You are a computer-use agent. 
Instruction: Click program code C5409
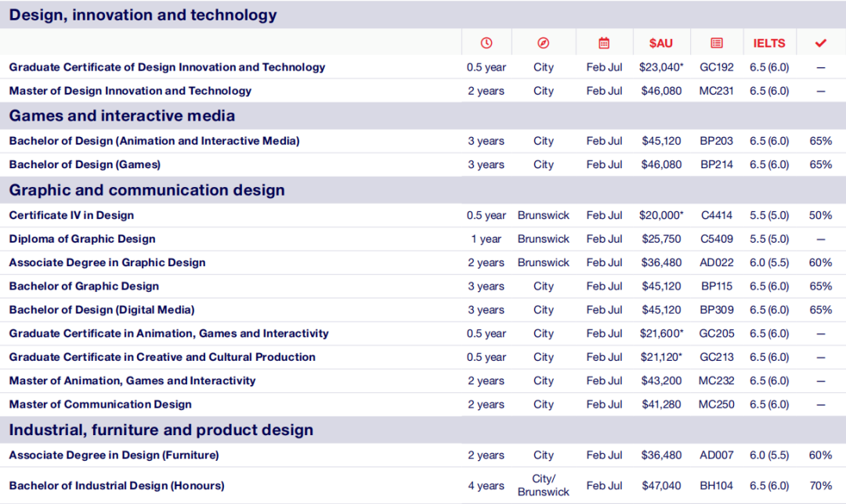(x=717, y=239)
